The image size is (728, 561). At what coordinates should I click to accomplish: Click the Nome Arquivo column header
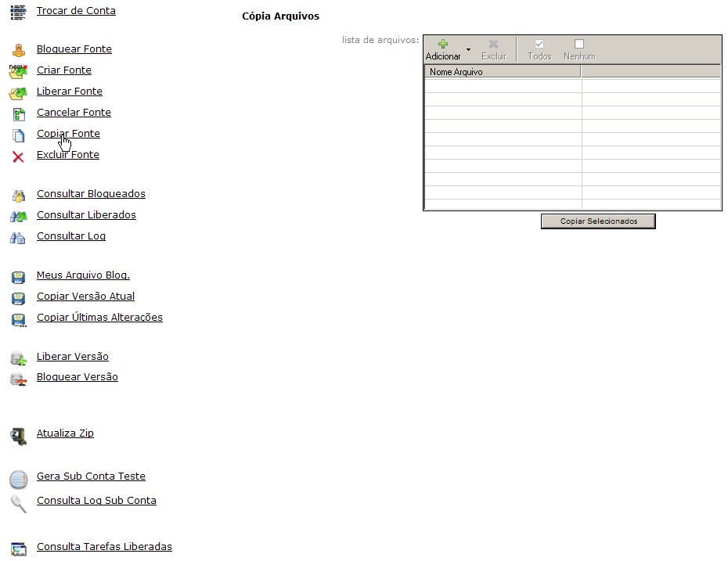coord(503,72)
